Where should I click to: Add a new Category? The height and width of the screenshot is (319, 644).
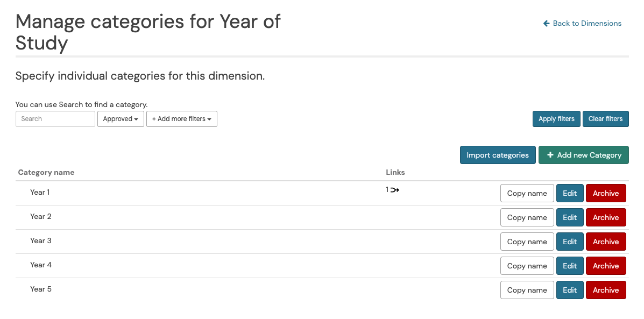[583, 155]
